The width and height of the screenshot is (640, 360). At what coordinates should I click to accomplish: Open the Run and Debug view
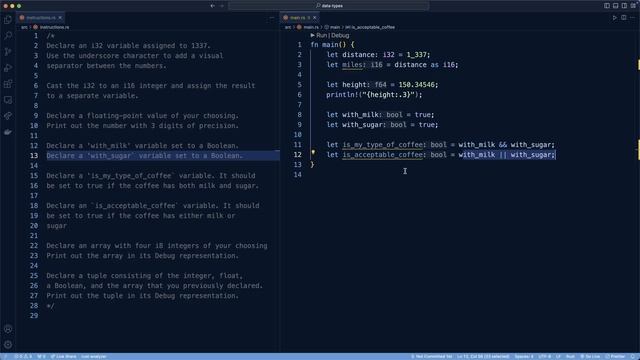click(x=8, y=68)
